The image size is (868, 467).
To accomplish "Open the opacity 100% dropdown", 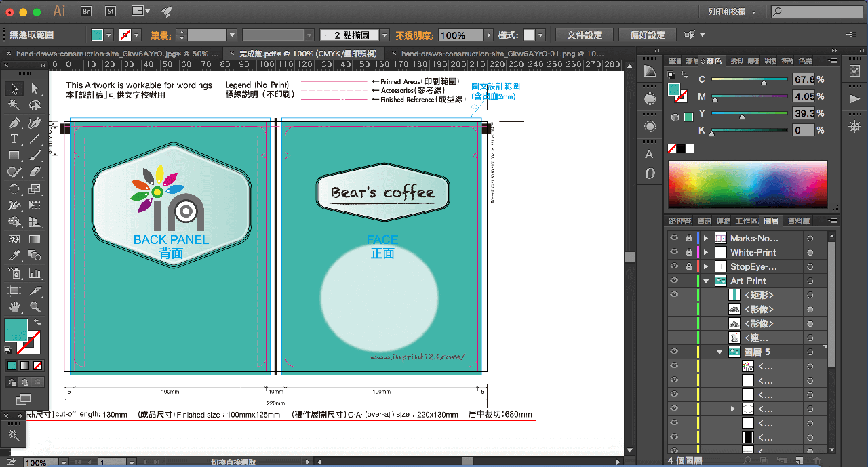I will coord(488,35).
